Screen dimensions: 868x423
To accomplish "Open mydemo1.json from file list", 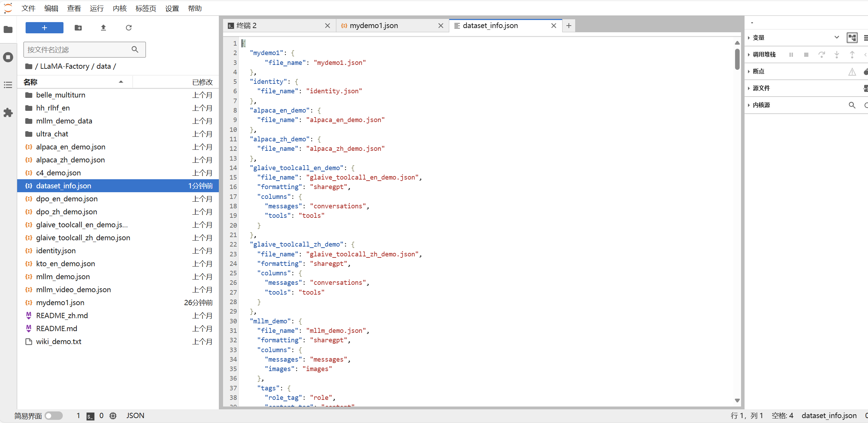I will 60,303.
